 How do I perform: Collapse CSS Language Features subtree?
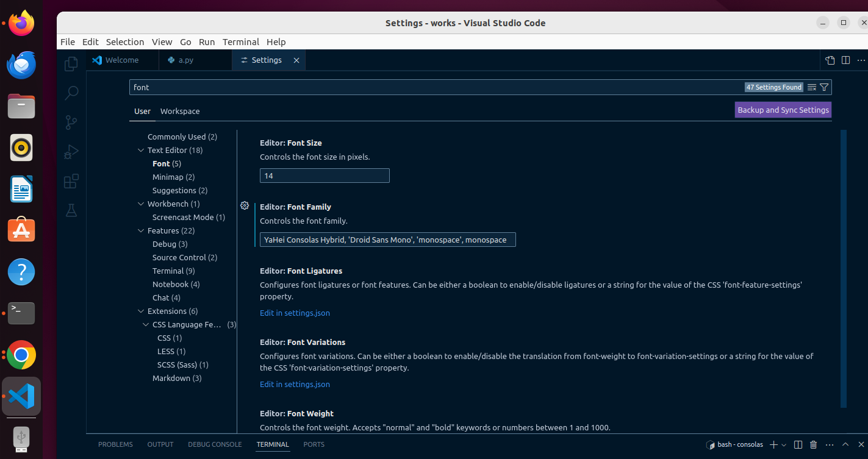(x=146, y=325)
